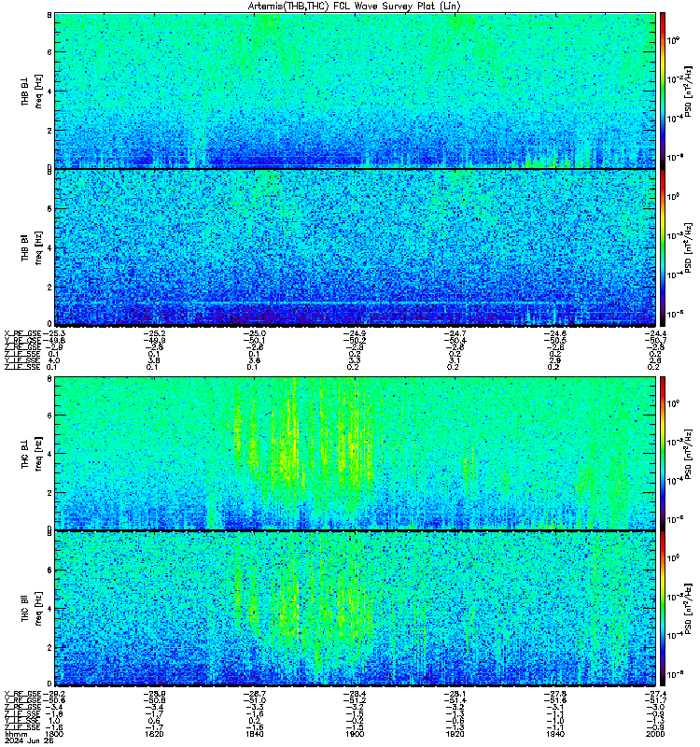Click the plot title Artemis(THB,THC) FGL Wave Survey Plot

click(x=354, y=6)
